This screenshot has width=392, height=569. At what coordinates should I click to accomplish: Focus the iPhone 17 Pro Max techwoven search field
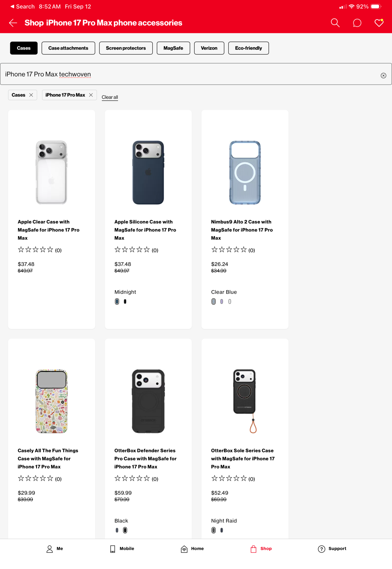point(188,74)
